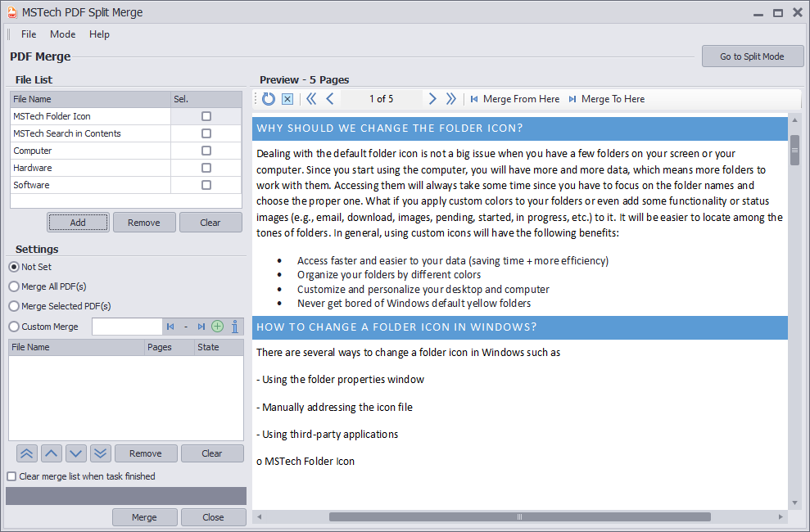This screenshot has height=532, width=810.
Task: Check the MSTech Folder Icon checkbox
Action: point(206,116)
